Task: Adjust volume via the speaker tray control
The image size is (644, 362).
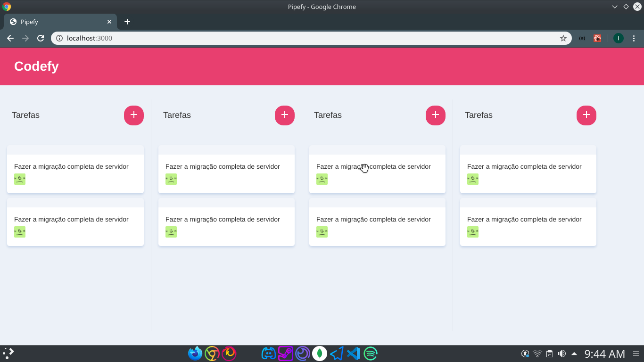Action: point(562,353)
